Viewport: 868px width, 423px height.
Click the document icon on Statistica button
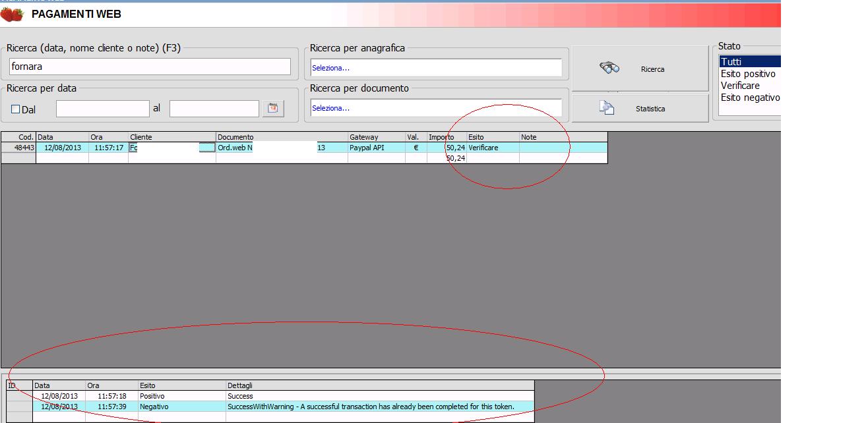[x=607, y=107]
